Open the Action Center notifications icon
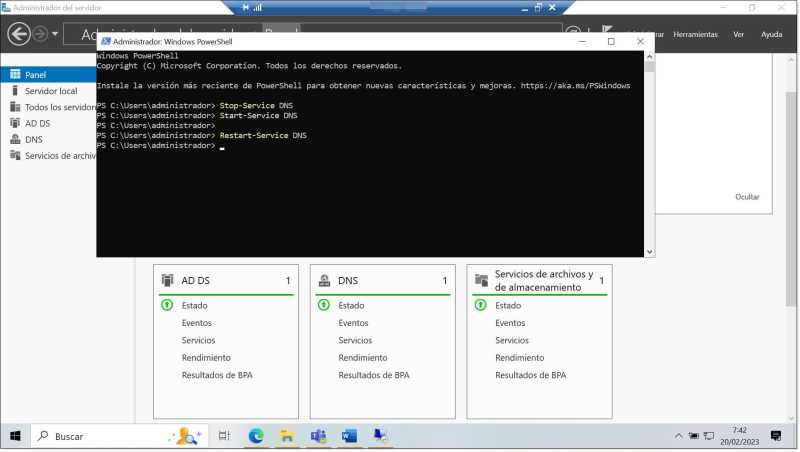The height and width of the screenshot is (452, 800). 776,436
